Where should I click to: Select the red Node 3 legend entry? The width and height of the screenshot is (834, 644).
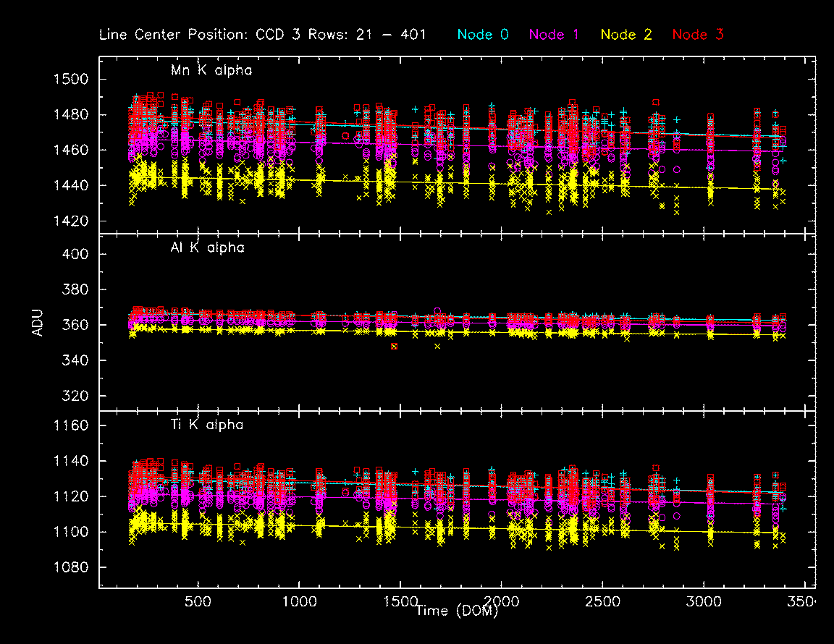698,35
